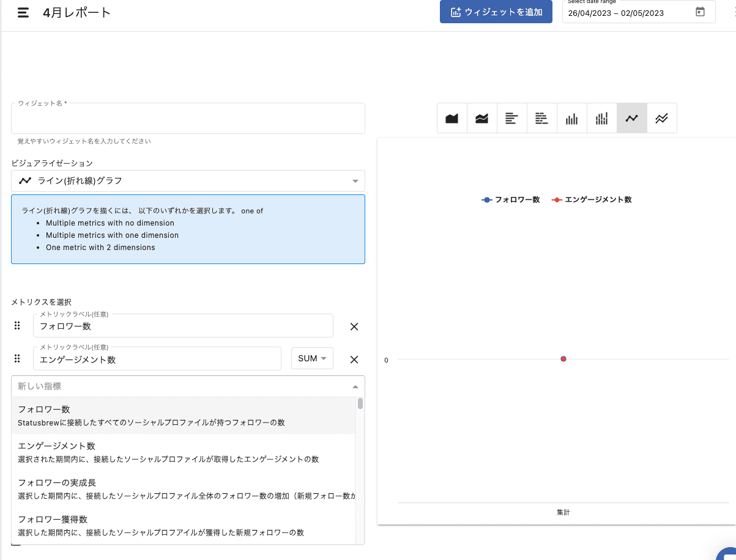Image resolution: width=736 pixels, height=560 pixels.
Task: Choose the stacked horizontal bar chart icon
Action: 541,119
